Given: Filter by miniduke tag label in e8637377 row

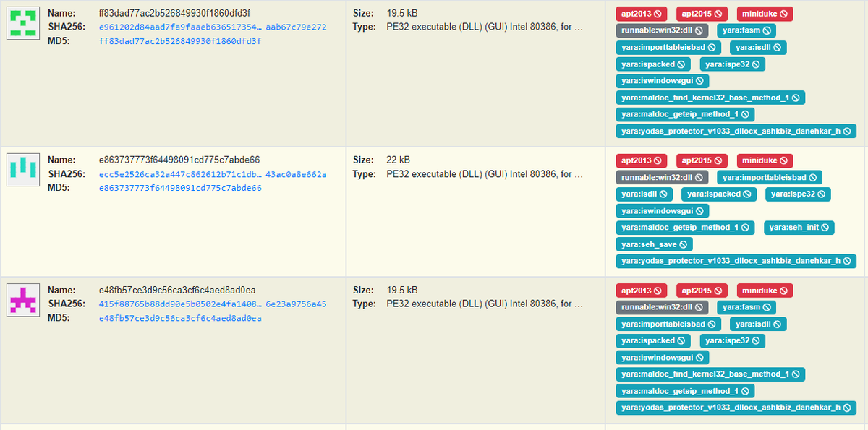Looking at the screenshot, I should tap(759, 160).
